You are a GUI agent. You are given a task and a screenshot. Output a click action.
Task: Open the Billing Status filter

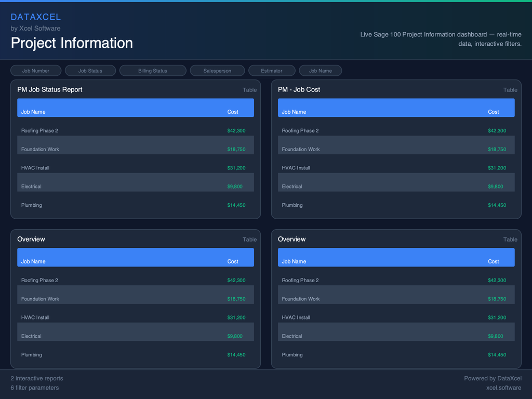pos(153,71)
